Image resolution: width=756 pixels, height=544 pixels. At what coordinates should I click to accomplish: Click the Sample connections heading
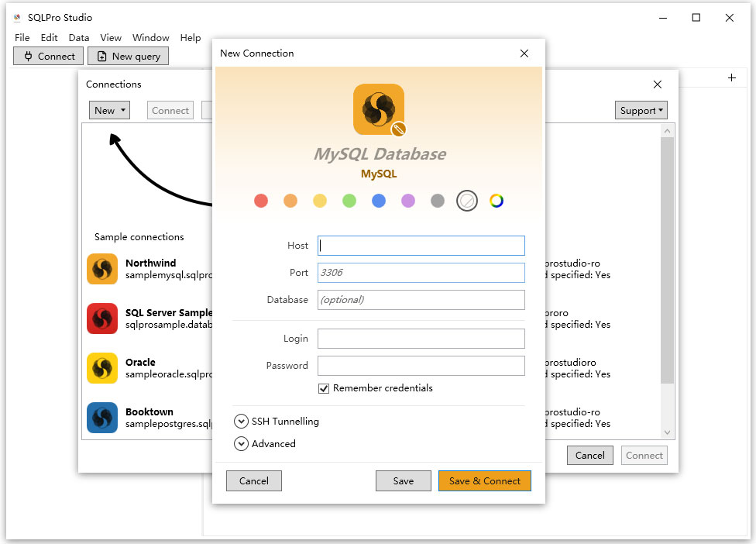pos(139,237)
